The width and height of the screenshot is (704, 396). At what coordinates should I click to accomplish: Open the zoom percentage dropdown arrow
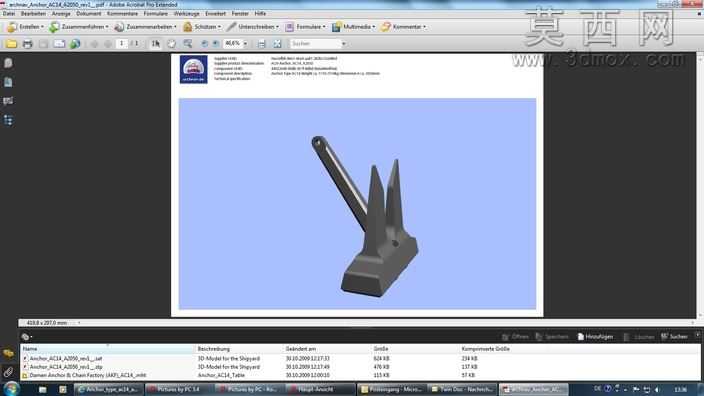click(245, 44)
